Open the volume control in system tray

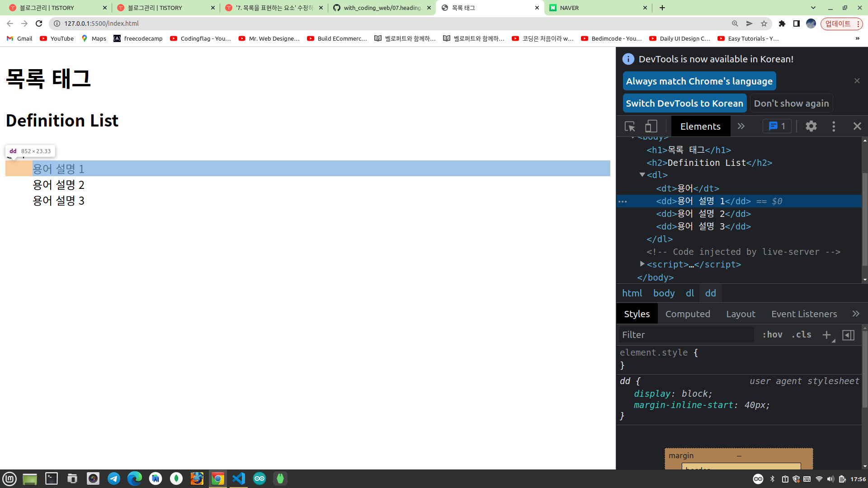pos(830,479)
